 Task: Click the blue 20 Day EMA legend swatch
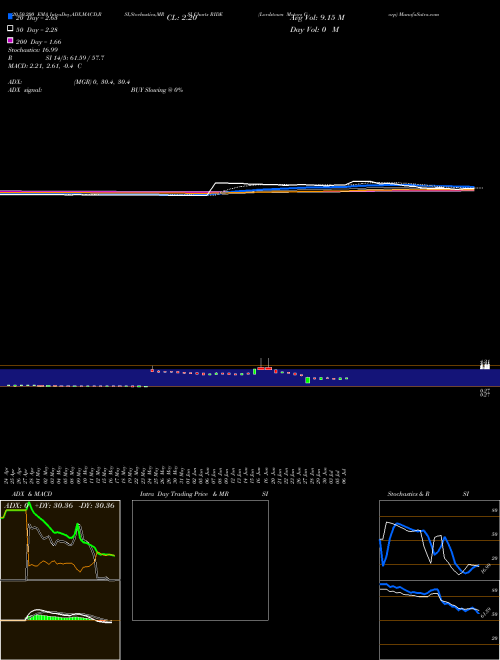click(10, 16)
